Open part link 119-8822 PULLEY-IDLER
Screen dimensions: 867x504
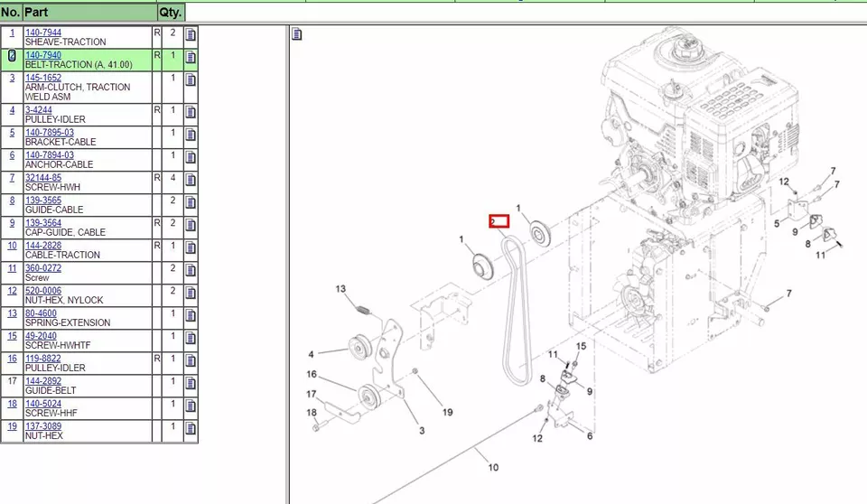tap(43, 359)
